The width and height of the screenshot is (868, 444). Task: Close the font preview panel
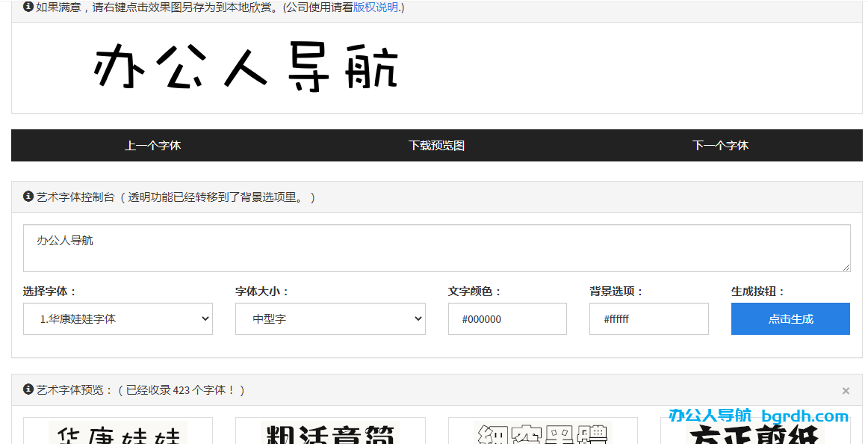coord(846,390)
